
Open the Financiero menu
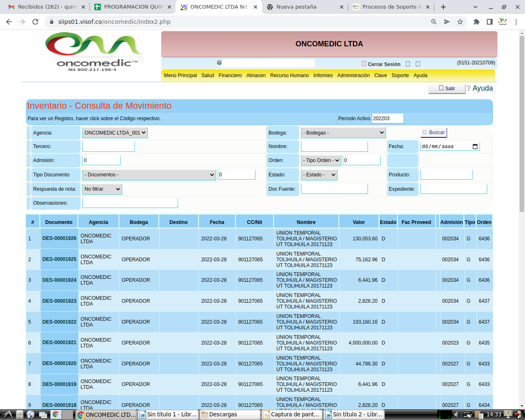pyautogui.click(x=230, y=75)
